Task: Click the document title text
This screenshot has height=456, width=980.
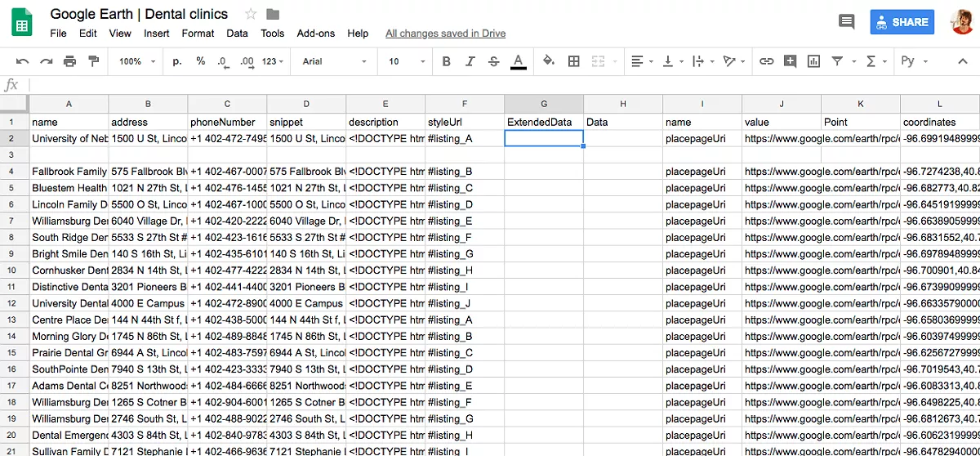Action: (x=139, y=14)
